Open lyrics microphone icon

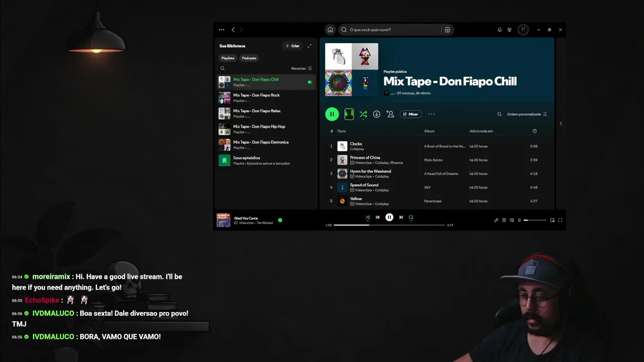point(496,220)
